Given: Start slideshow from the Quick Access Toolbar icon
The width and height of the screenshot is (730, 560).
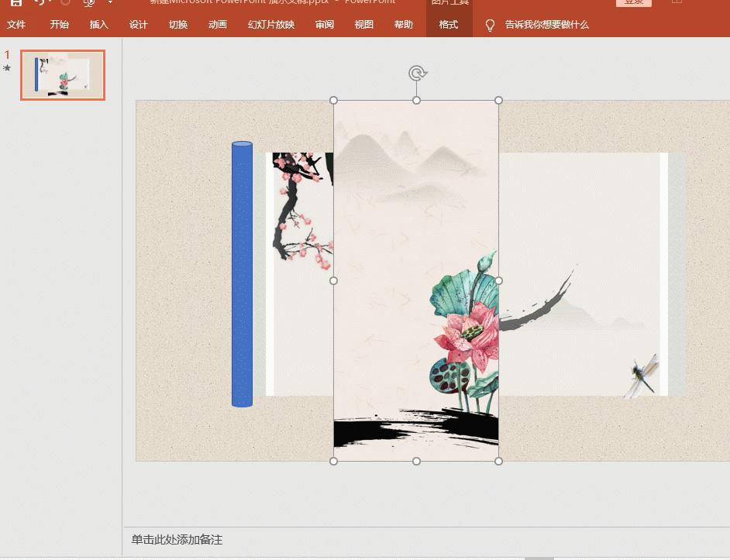Looking at the screenshot, I should pos(88,3).
